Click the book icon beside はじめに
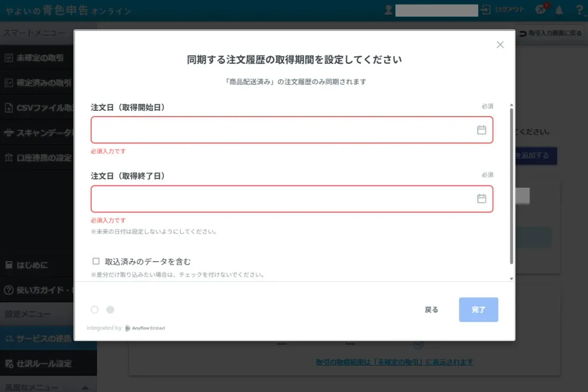The width and height of the screenshot is (588, 392). click(9, 265)
